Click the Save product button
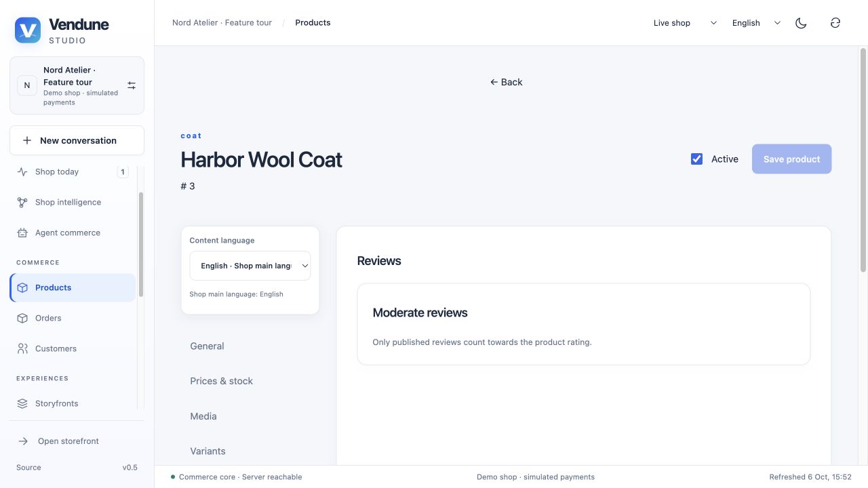The image size is (868, 488). pyautogui.click(x=791, y=159)
